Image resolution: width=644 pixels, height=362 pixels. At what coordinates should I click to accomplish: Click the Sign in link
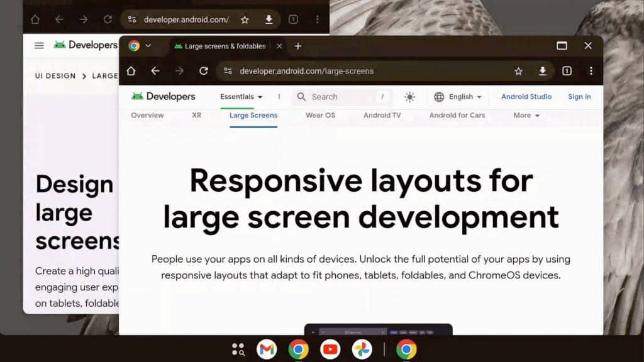[x=579, y=97]
